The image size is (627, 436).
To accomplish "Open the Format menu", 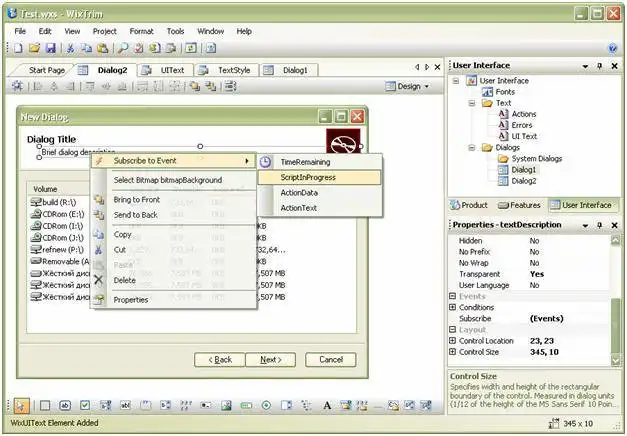I will pos(142,31).
